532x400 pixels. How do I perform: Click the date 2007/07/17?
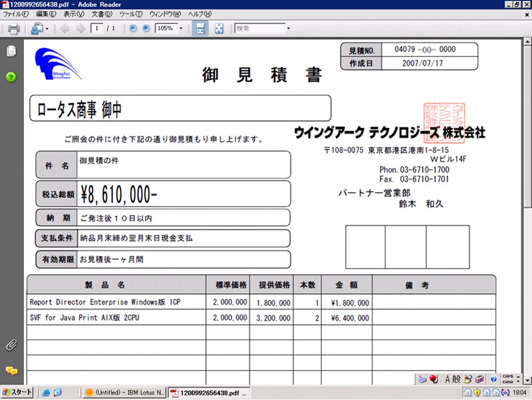[x=422, y=63]
